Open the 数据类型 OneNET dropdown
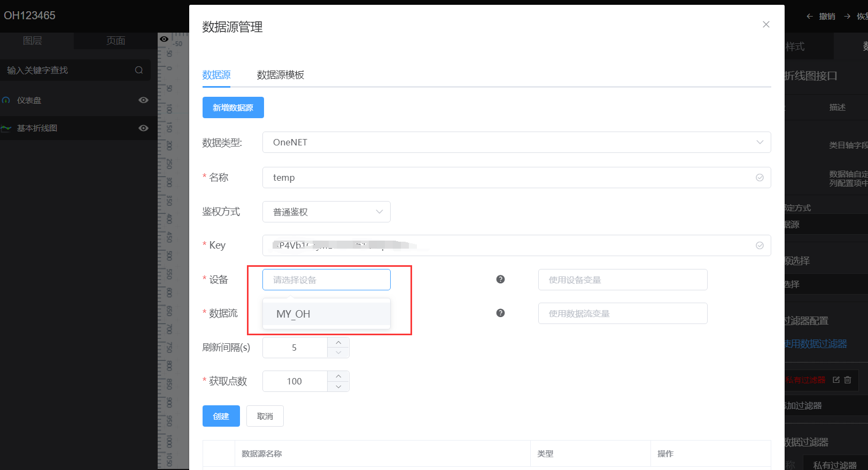Screen dimensions: 868x470 (516, 142)
